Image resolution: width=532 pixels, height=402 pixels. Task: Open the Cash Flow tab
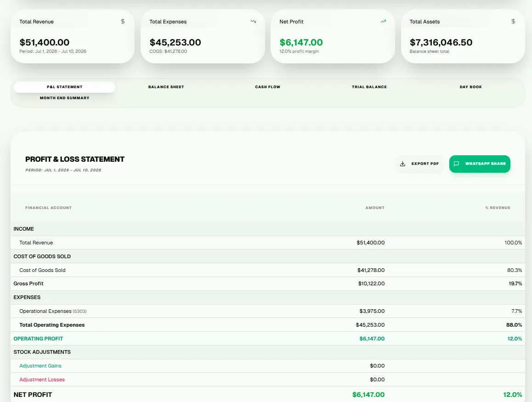pyautogui.click(x=268, y=87)
